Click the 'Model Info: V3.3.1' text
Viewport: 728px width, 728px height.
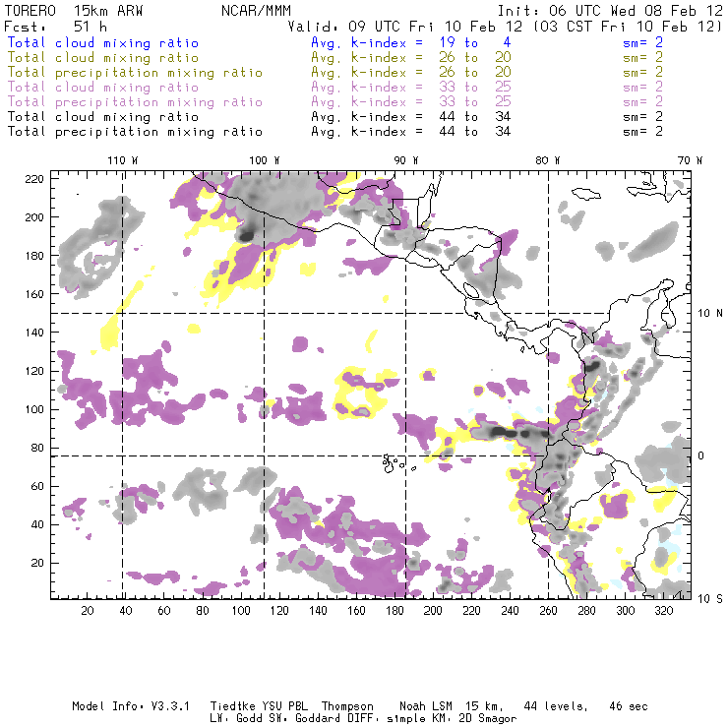pos(131,706)
